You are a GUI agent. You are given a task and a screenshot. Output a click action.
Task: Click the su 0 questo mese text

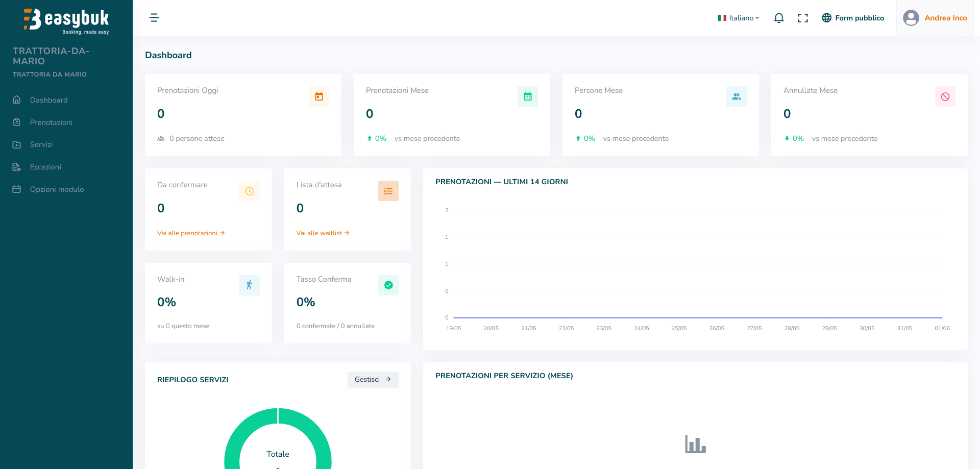pos(183,326)
